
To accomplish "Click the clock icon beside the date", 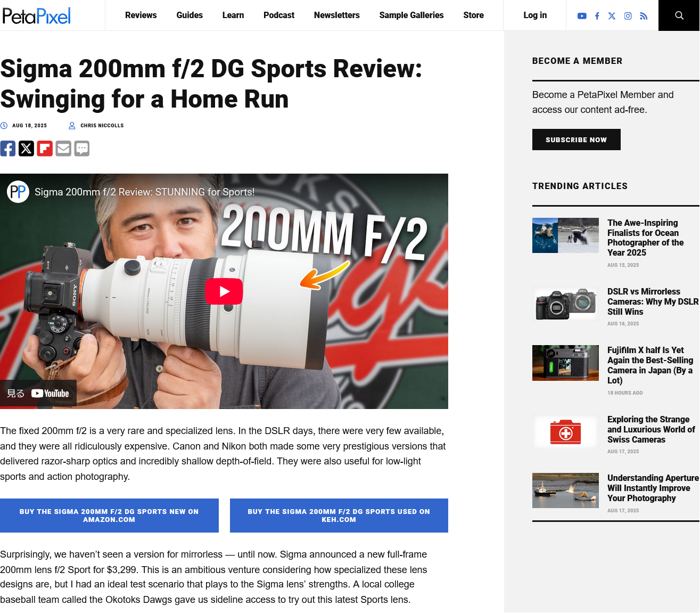I will pyautogui.click(x=4, y=126).
